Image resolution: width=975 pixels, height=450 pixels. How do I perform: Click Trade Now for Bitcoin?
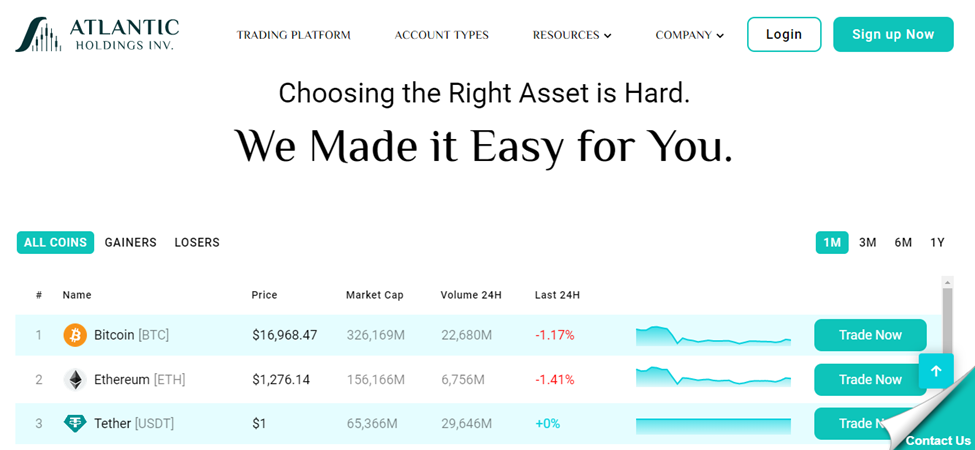point(870,335)
